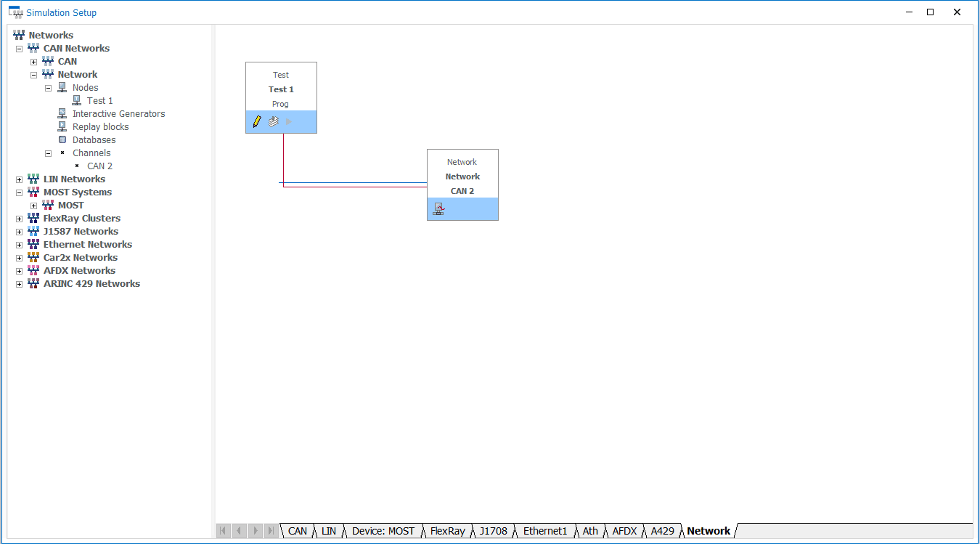
Task: Click the Networks root icon in the tree
Action: click(18, 35)
